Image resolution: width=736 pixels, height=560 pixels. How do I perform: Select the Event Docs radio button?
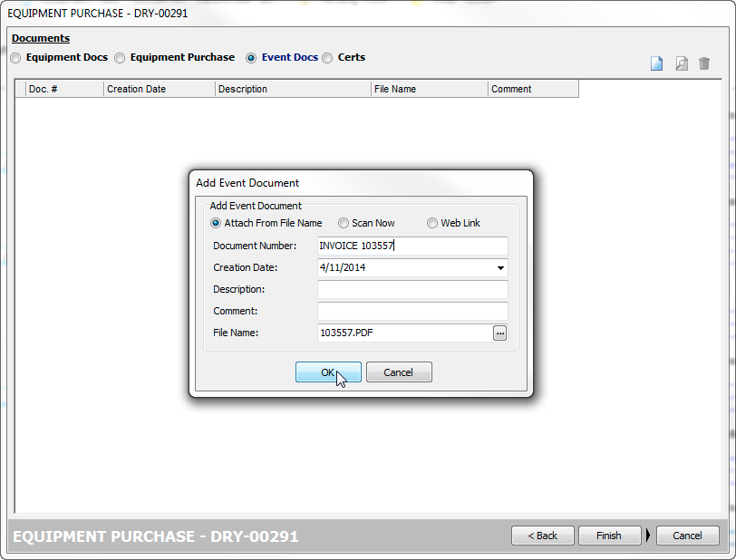[x=251, y=58]
